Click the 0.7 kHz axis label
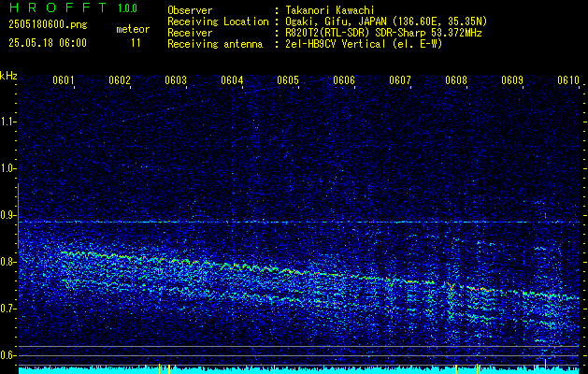The image size is (588, 374). coord(7,309)
